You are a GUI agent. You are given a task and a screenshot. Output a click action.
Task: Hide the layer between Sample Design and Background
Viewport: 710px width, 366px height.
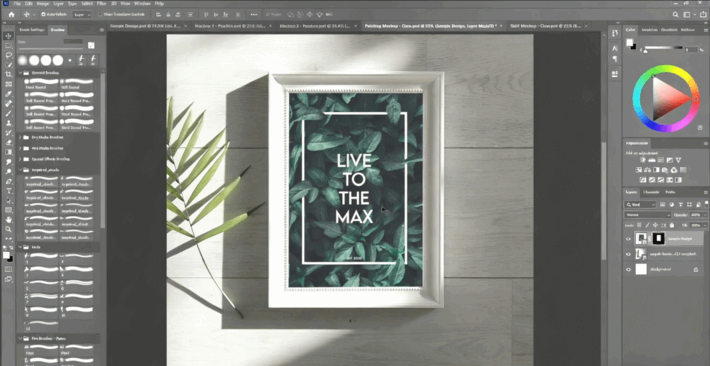coord(628,254)
